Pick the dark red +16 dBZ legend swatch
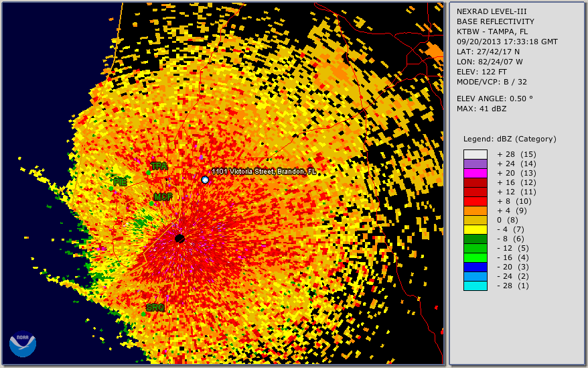The height and width of the screenshot is (368, 588). tap(475, 182)
